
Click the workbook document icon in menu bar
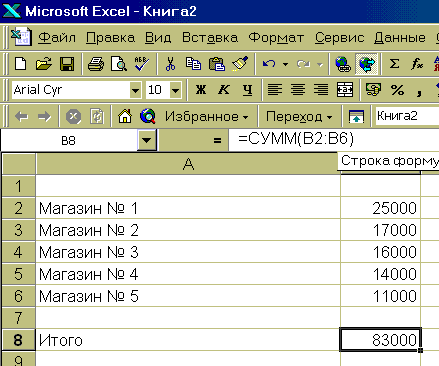tap(21, 37)
